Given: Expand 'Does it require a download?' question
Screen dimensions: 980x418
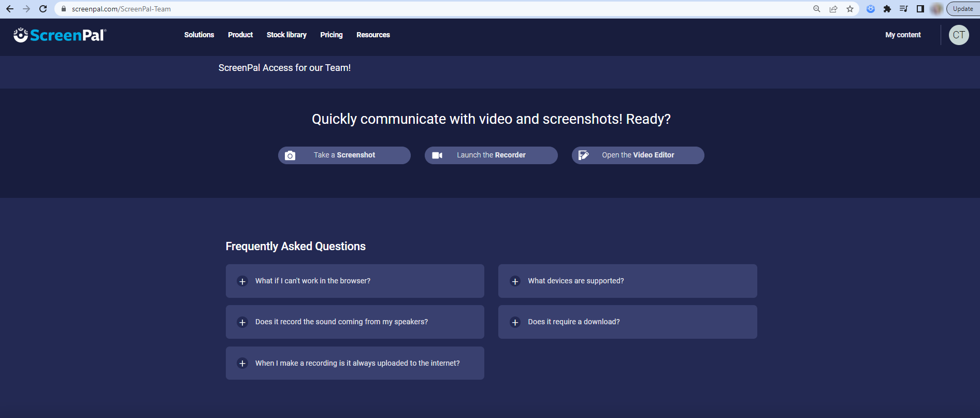Looking at the screenshot, I should pos(627,322).
